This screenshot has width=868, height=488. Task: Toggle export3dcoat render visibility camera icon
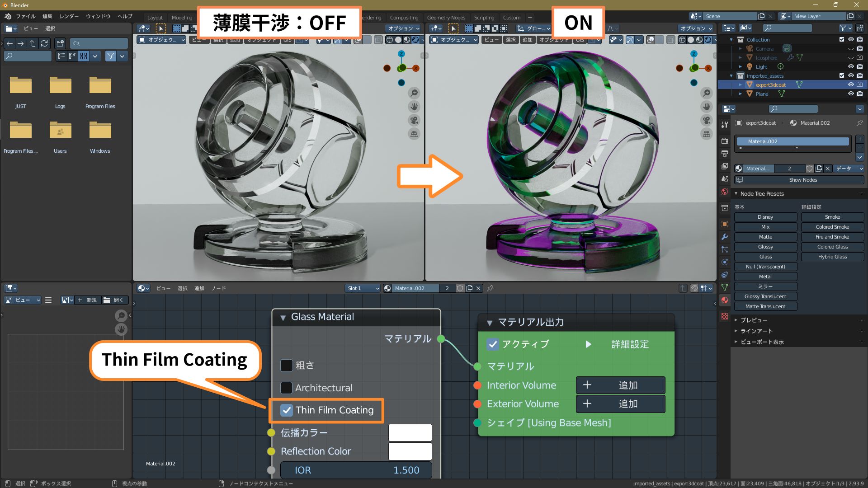click(859, 84)
